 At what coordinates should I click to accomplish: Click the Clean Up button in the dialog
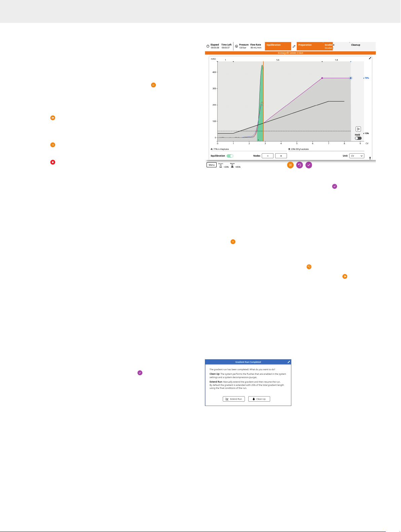tap(259, 399)
